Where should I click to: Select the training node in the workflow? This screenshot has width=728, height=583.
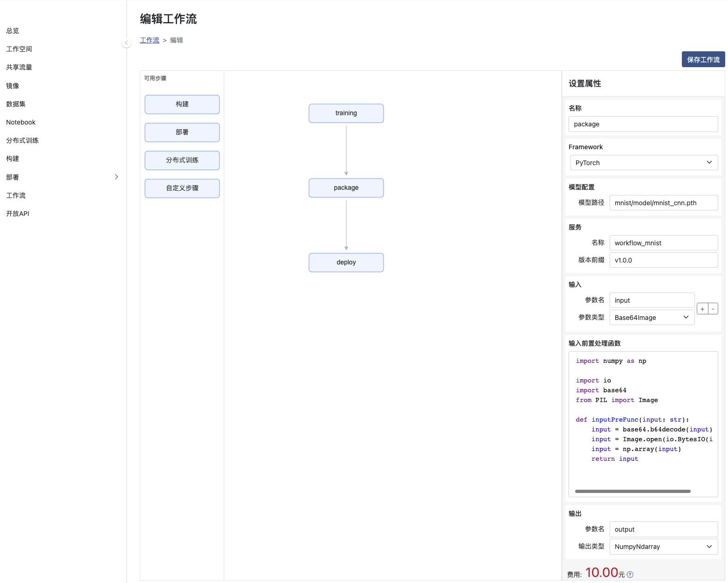click(x=346, y=113)
